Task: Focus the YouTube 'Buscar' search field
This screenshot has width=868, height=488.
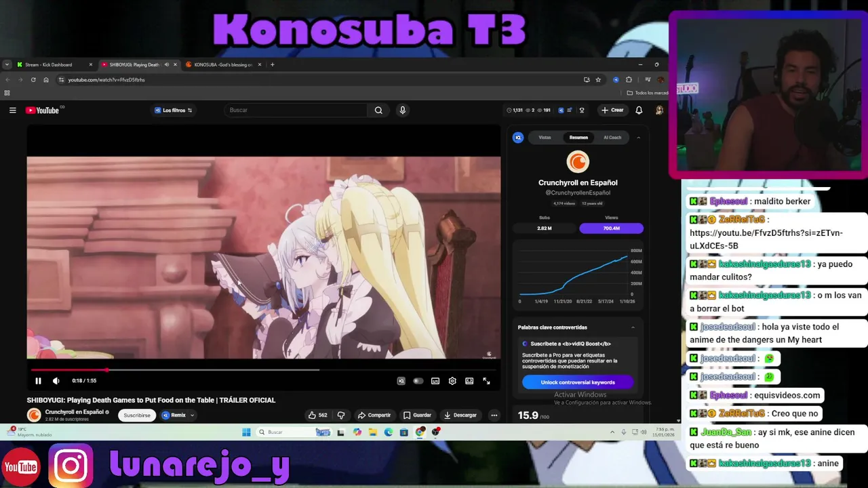Action: click(x=296, y=110)
